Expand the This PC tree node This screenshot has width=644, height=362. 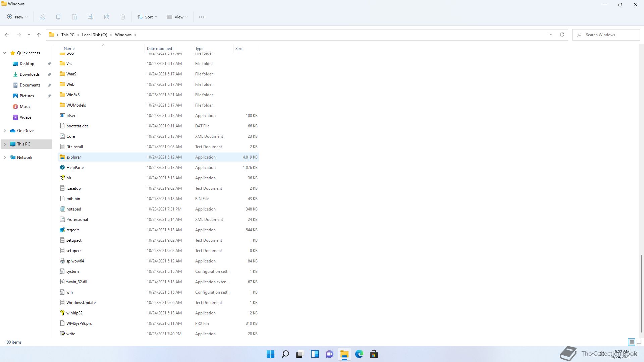tap(5, 144)
